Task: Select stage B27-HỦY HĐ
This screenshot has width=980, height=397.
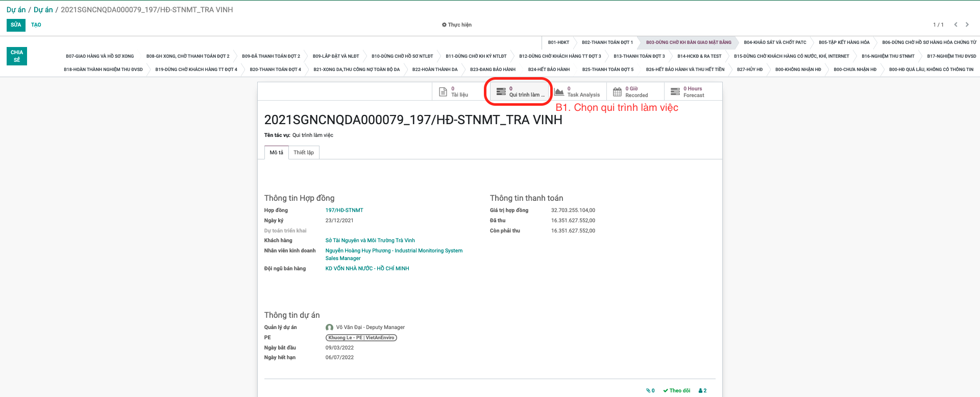Action: pyautogui.click(x=750, y=69)
